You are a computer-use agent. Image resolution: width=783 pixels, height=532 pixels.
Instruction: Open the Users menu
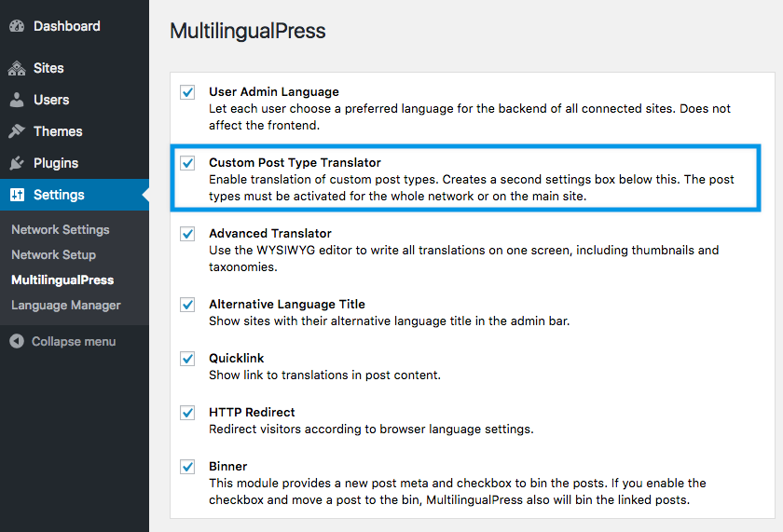coord(75,100)
